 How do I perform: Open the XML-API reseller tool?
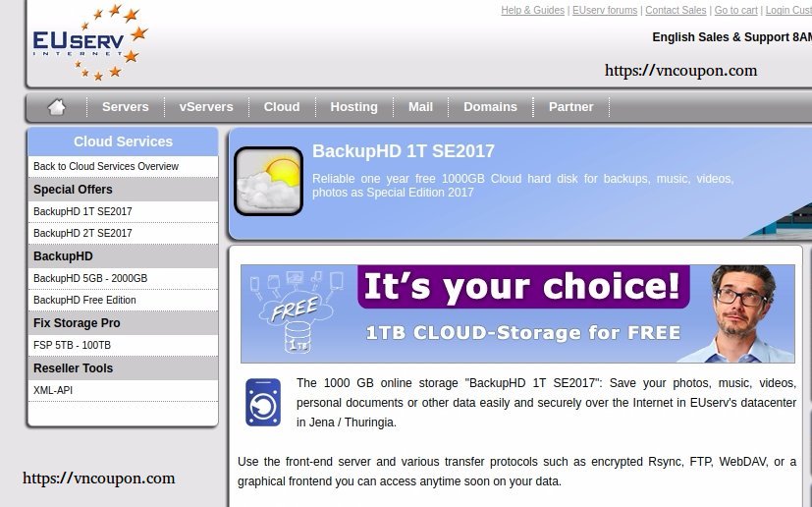(123, 390)
